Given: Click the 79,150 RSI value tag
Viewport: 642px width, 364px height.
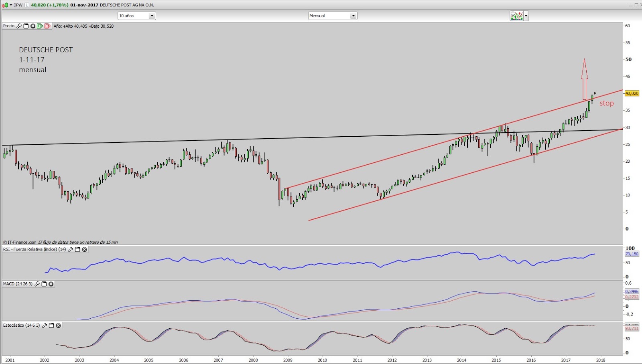Looking at the screenshot, I should point(632,254).
